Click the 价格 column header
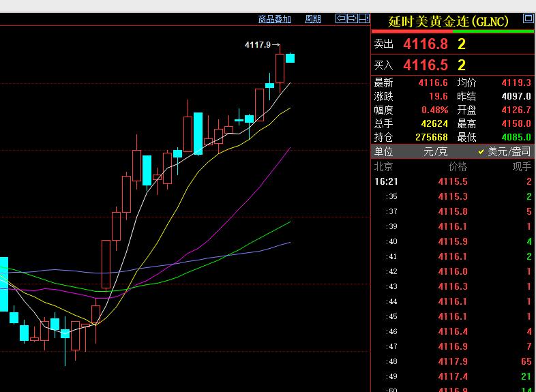 [458, 167]
